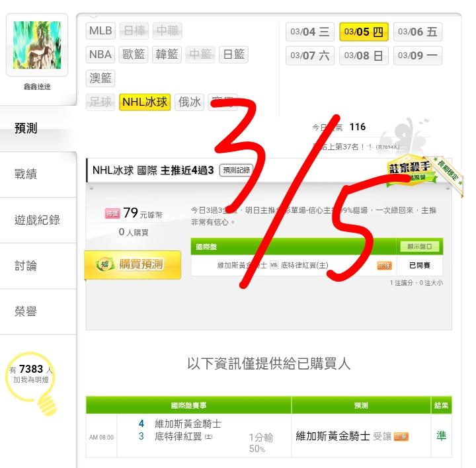Click the 購買預測 button
The image size is (476, 468).
[x=133, y=264]
